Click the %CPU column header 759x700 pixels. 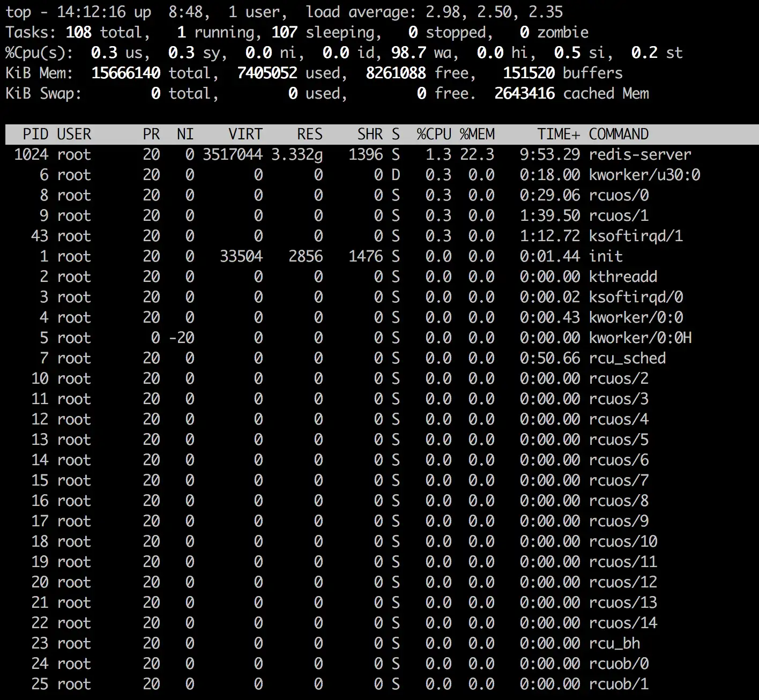[434, 134]
